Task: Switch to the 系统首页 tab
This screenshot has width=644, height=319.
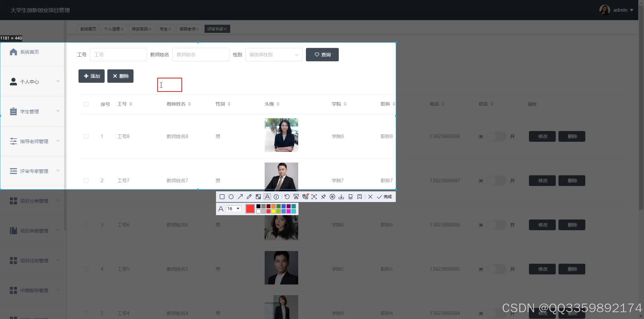Action: (88, 29)
